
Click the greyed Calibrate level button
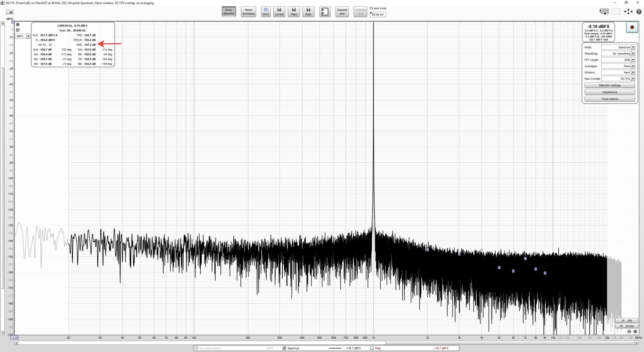tap(360, 12)
